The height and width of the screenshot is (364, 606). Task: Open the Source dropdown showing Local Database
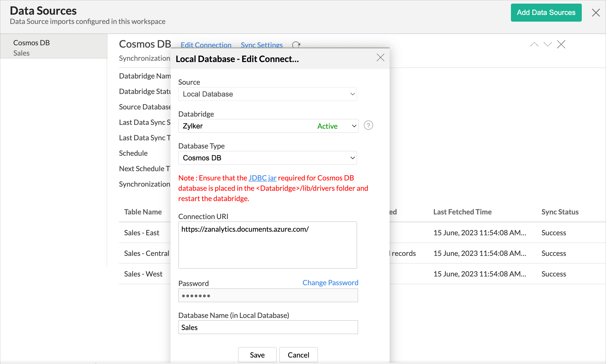(267, 94)
